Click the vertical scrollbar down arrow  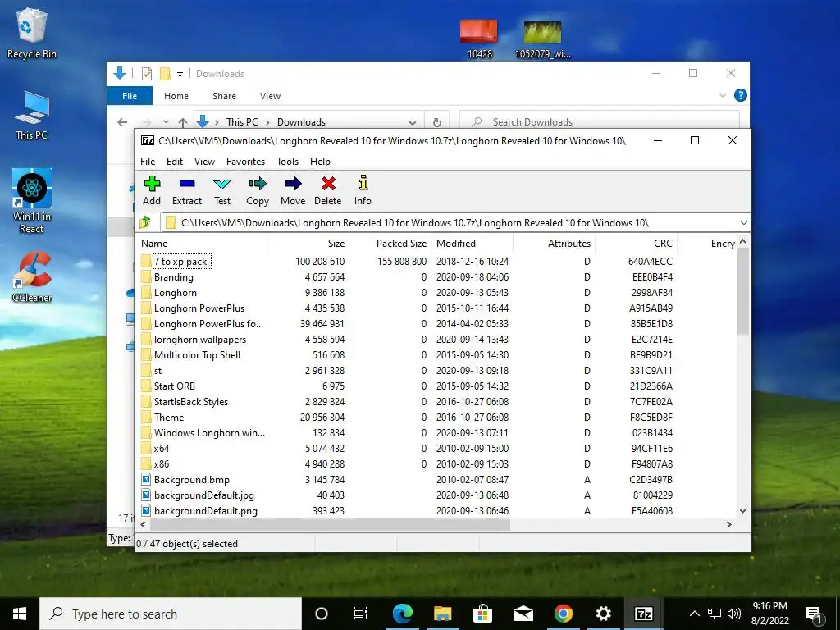point(742,511)
